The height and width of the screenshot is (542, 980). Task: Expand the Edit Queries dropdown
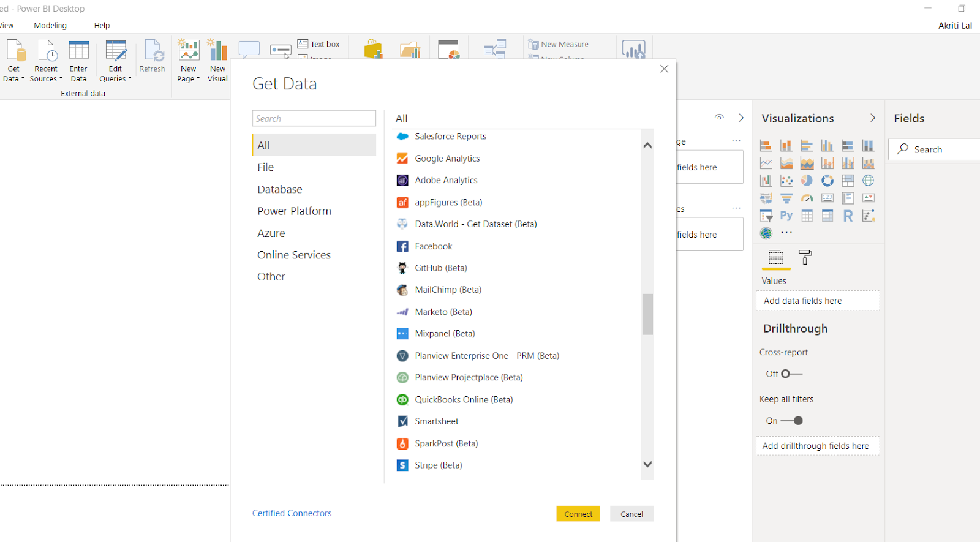point(115,78)
